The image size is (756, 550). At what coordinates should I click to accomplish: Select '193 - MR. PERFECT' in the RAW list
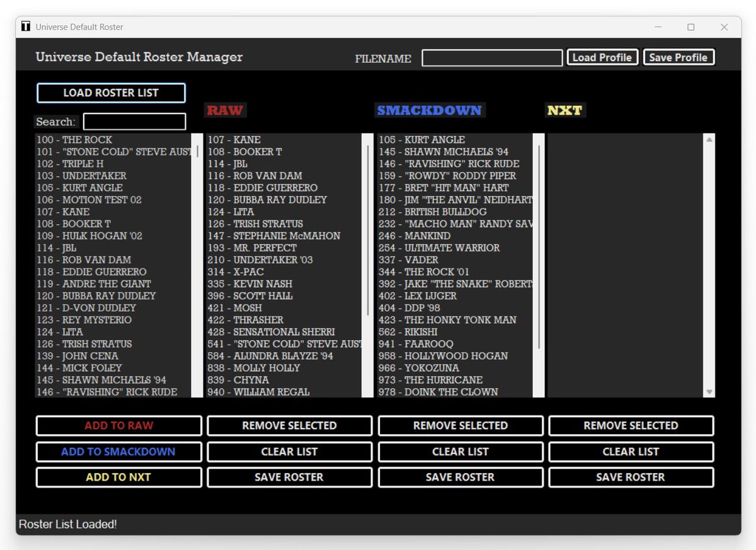click(x=284, y=248)
